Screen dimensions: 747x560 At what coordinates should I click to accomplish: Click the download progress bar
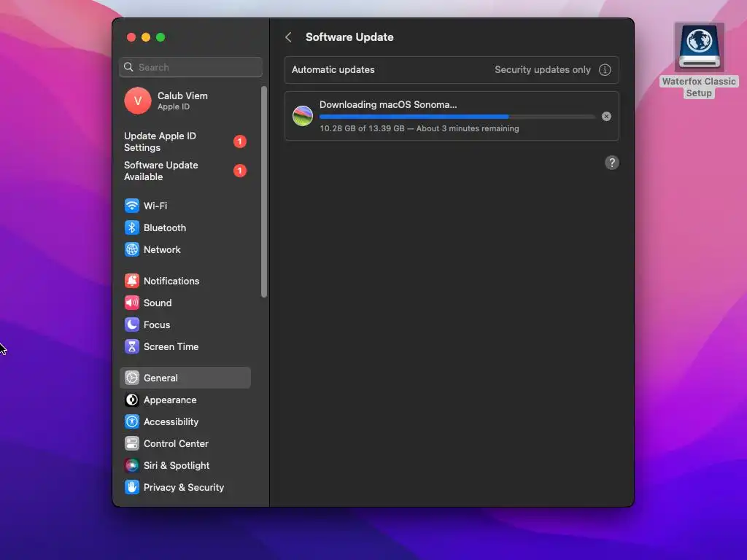click(457, 117)
